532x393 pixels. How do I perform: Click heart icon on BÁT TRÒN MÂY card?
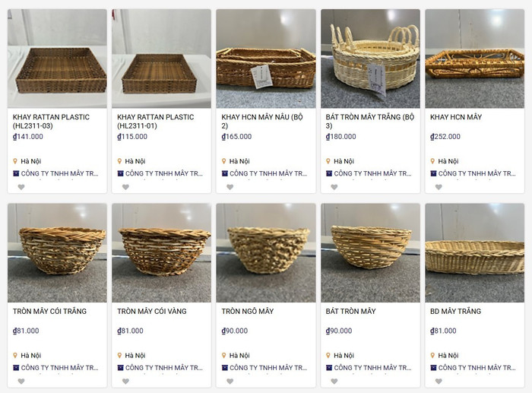(334, 381)
